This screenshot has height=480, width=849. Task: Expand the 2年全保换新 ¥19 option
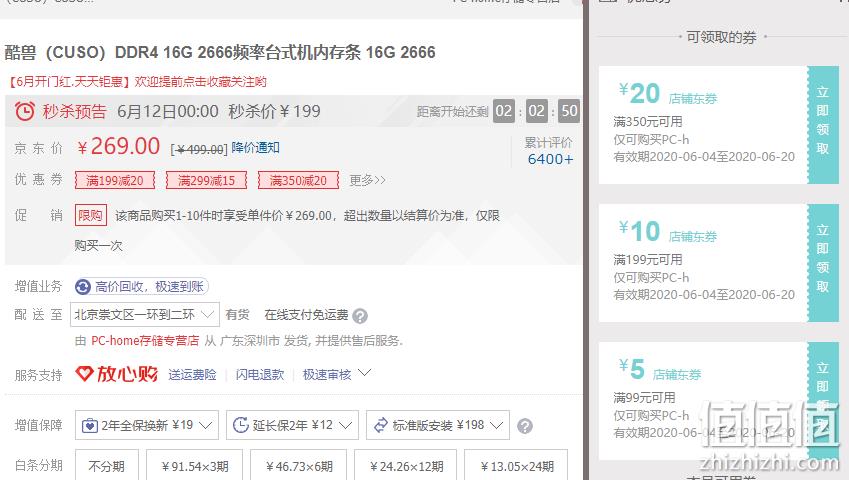point(205,425)
